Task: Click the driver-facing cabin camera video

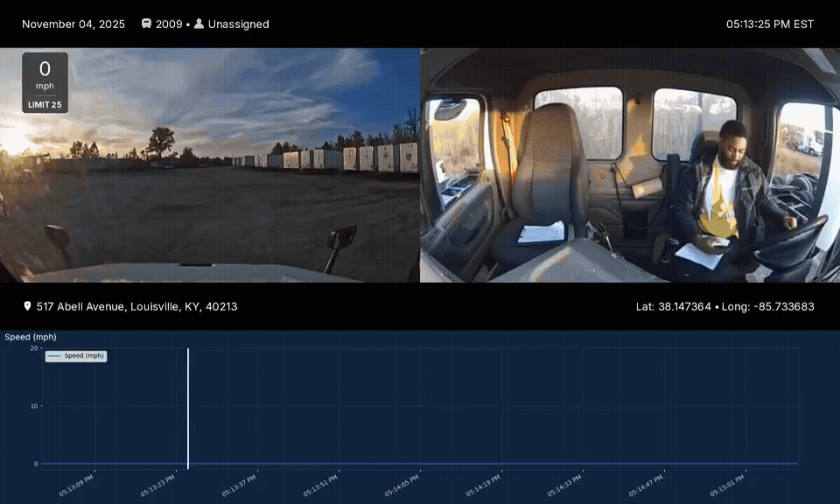Action: [630, 166]
